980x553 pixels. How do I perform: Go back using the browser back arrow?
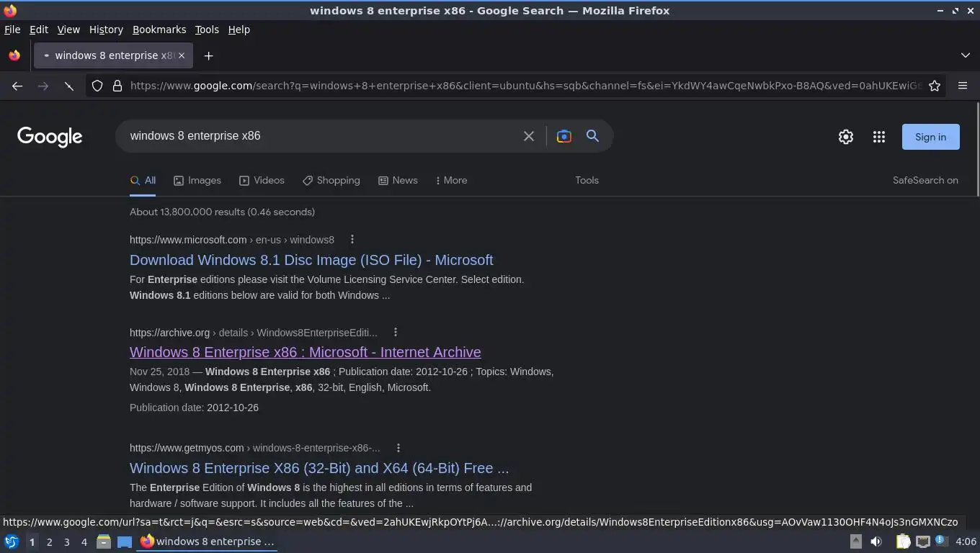[17, 86]
